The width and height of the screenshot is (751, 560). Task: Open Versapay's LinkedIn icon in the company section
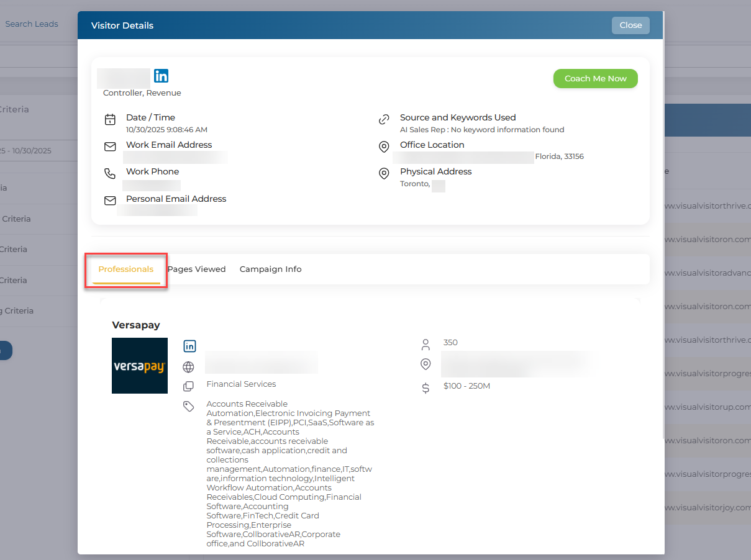click(x=189, y=346)
